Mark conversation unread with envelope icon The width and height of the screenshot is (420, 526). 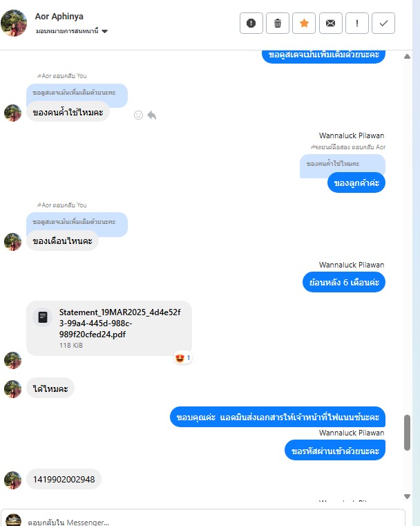[x=330, y=23]
